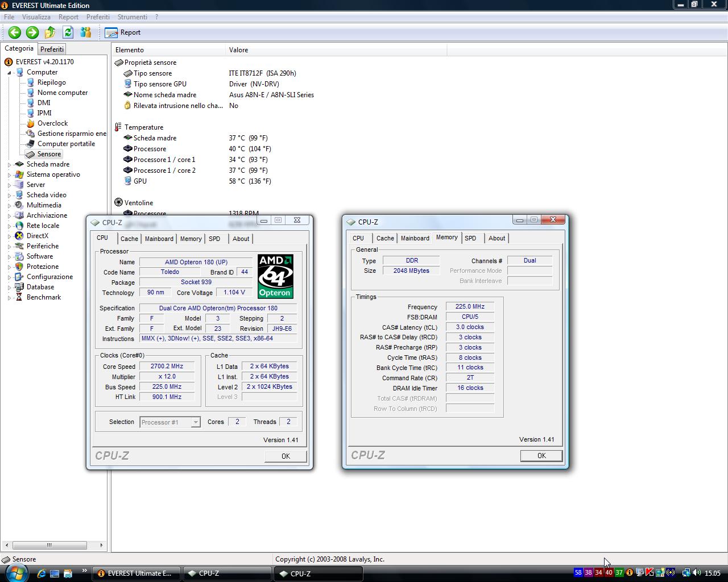Open Memory tab in left CPU-Z window

pos(191,239)
